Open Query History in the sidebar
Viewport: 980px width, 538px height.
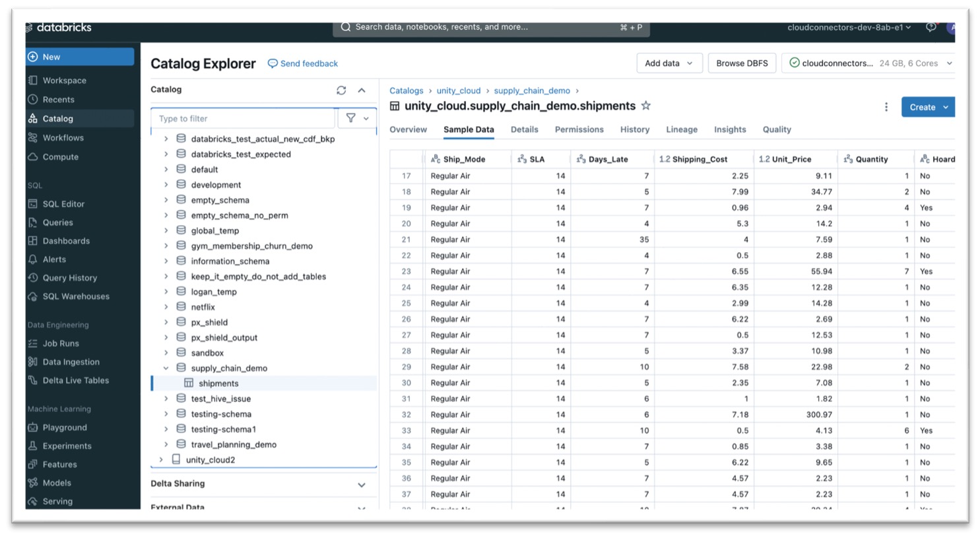69,278
